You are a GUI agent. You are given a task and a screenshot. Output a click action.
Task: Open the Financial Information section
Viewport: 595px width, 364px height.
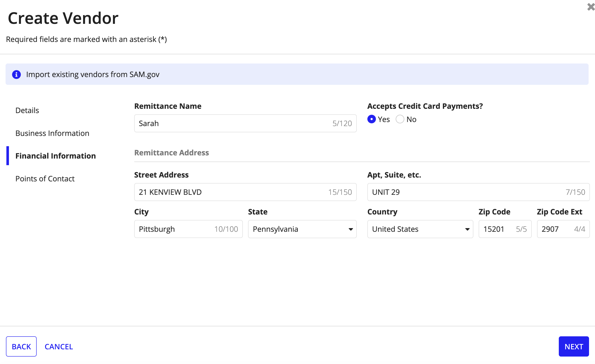click(x=56, y=156)
